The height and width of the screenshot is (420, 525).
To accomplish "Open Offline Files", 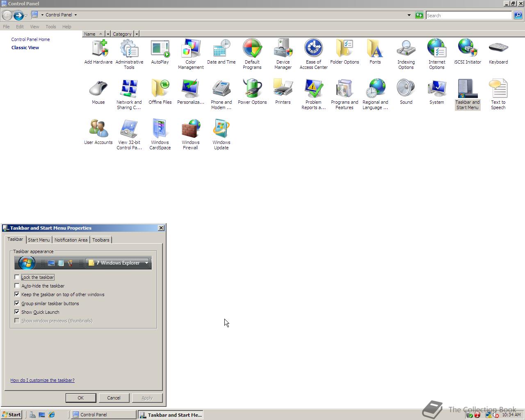I will tap(160, 92).
